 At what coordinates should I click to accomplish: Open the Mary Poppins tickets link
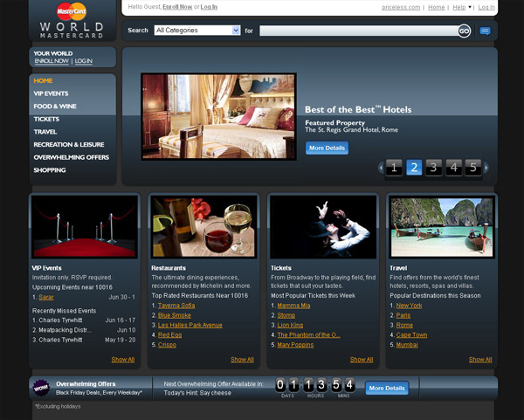(x=295, y=345)
